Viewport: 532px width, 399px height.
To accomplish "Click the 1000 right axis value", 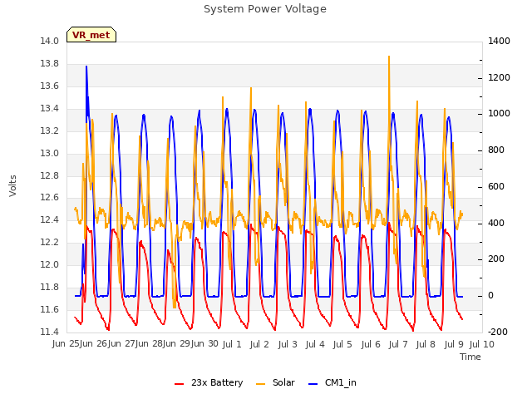I will coord(499,113).
